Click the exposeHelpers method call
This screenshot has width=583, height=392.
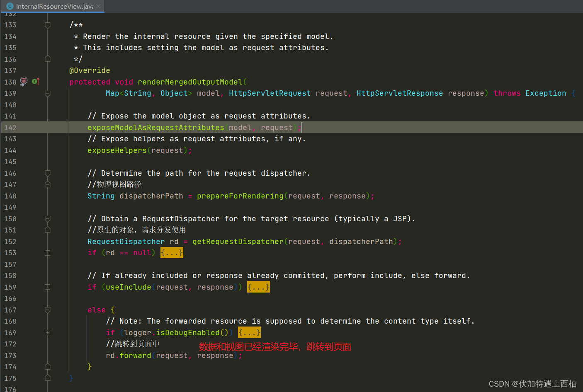click(x=117, y=150)
